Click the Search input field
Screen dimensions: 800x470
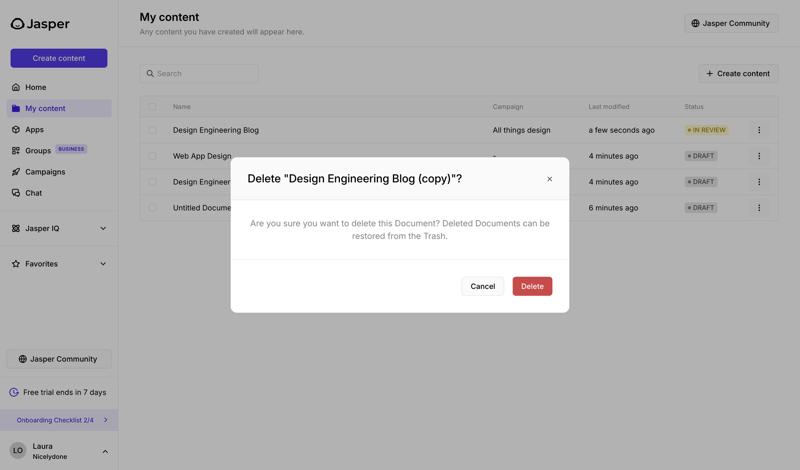(x=205, y=74)
